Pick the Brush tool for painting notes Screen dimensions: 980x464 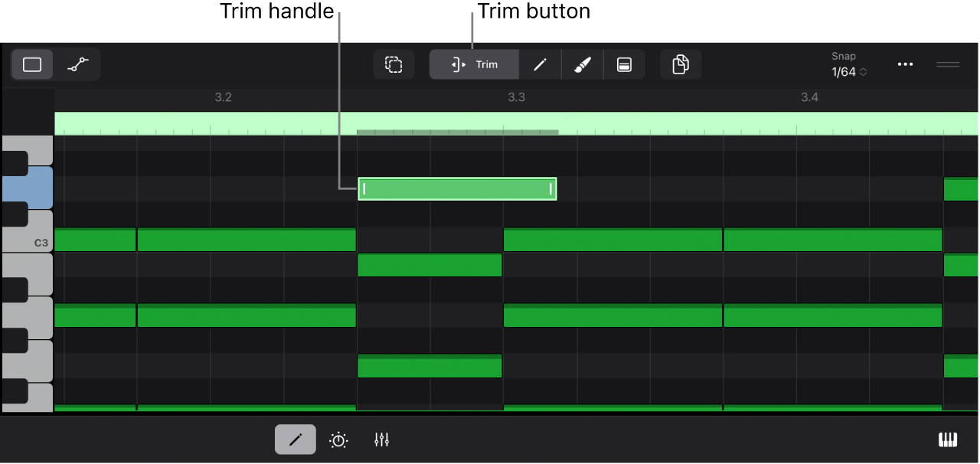[x=582, y=64]
